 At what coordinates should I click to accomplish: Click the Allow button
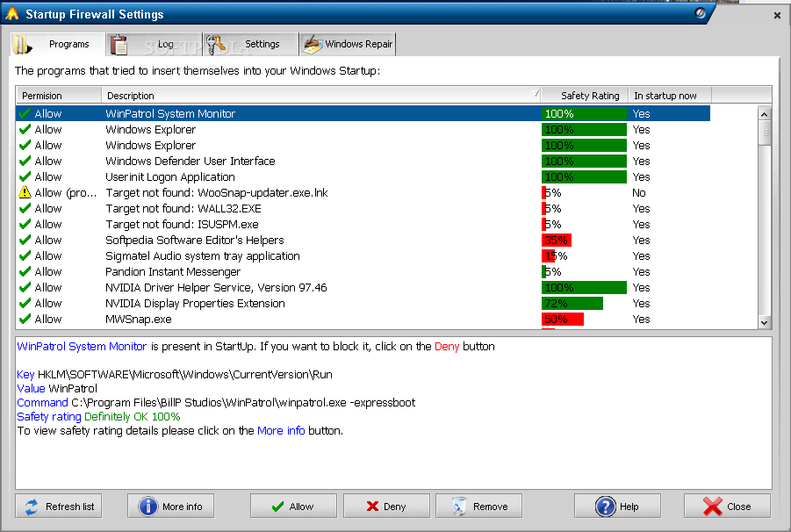[293, 506]
